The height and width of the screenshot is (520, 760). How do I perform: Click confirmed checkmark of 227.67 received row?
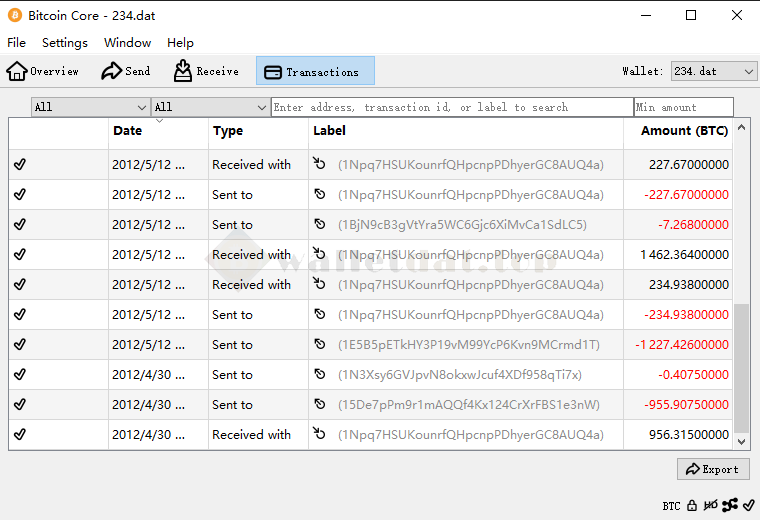point(20,165)
